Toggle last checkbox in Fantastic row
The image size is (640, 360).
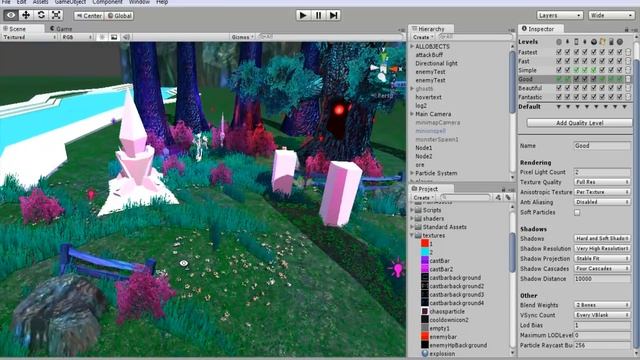tap(620, 97)
